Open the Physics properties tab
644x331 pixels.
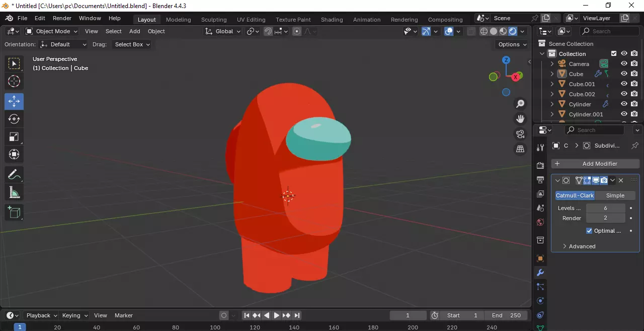click(540, 301)
